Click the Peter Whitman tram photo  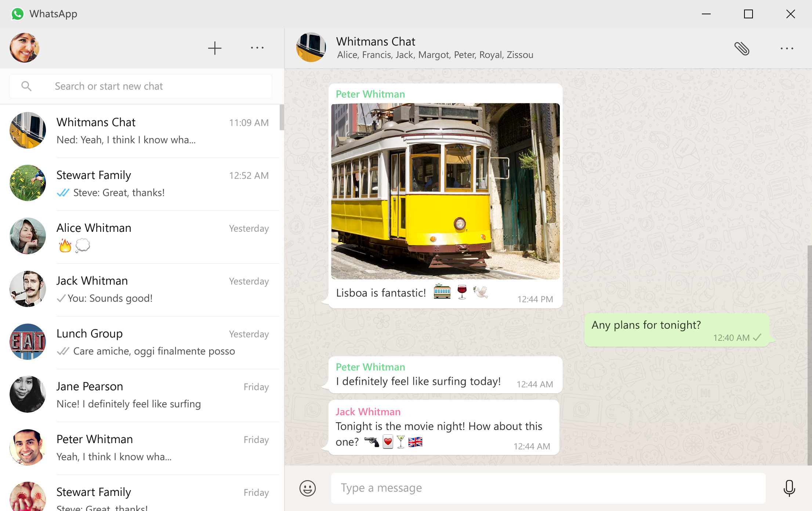[x=445, y=192]
